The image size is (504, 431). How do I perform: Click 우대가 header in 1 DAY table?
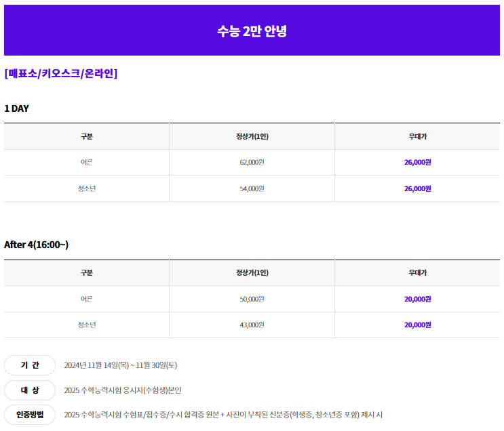(x=418, y=136)
